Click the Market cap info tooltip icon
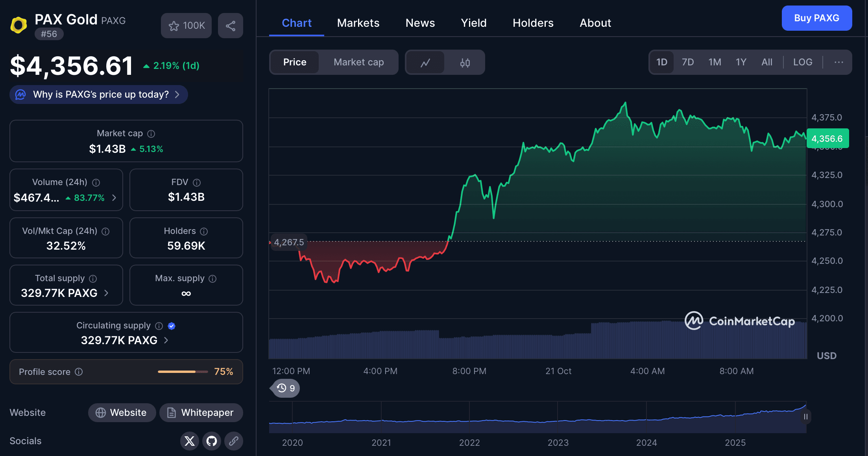Viewport: 868px width, 456px height. pyautogui.click(x=151, y=133)
